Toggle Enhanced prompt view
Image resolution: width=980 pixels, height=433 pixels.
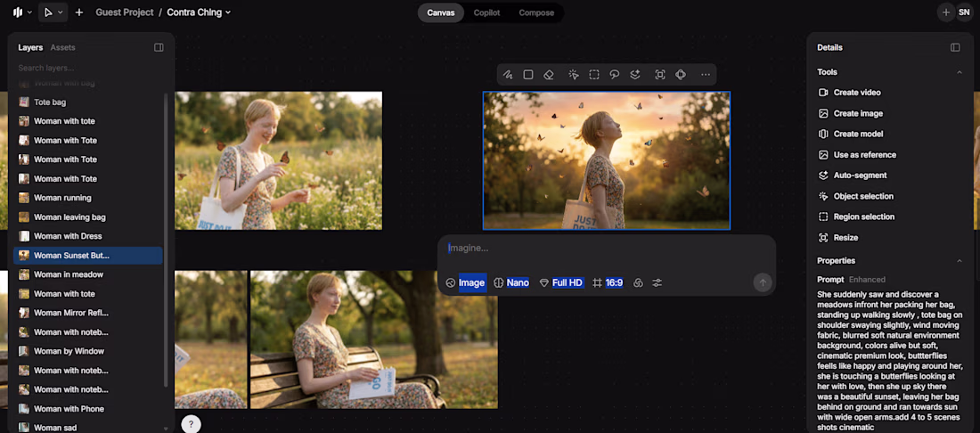coord(867,280)
